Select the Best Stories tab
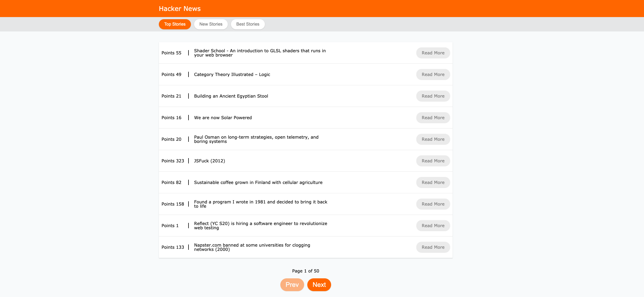The width and height of the screenshot is (644, 297). [x=248, y=24]
